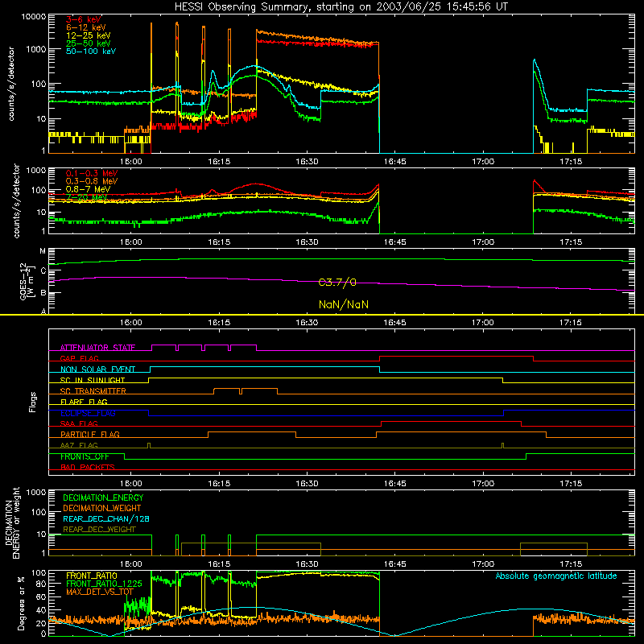Click the C3.7/0 flare class annotation
This screenshot has width=644, height=644.
[x=337, y=283]
